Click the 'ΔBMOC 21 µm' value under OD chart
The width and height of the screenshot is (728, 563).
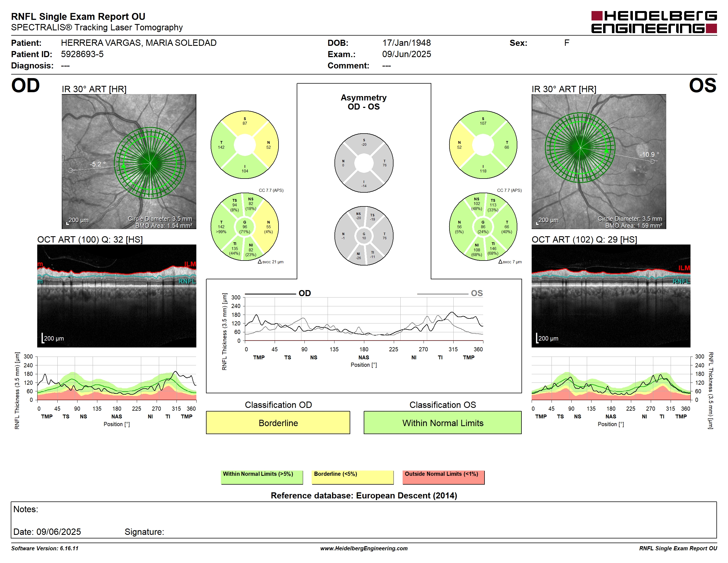[271, 262]
